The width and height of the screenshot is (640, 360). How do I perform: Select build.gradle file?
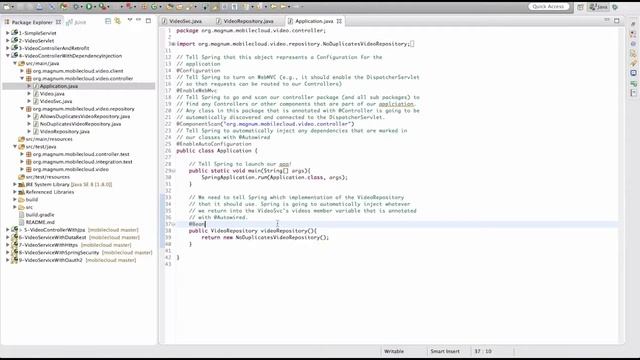[x=40, y=215]
